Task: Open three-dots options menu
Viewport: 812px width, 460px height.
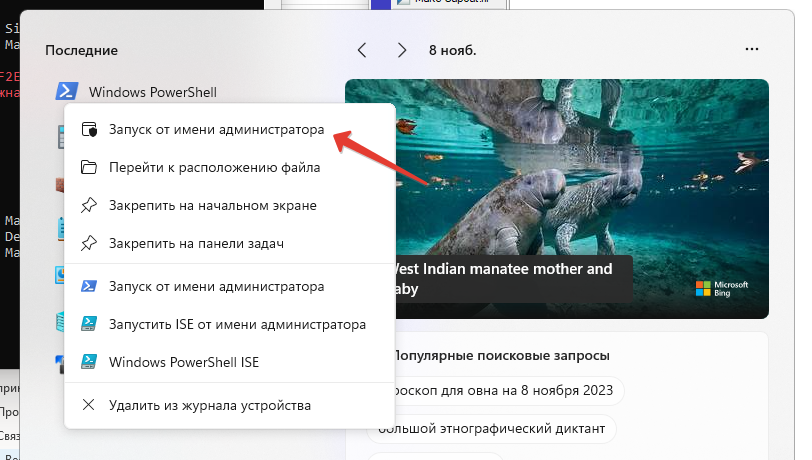Action: click(x=751, y=49)
